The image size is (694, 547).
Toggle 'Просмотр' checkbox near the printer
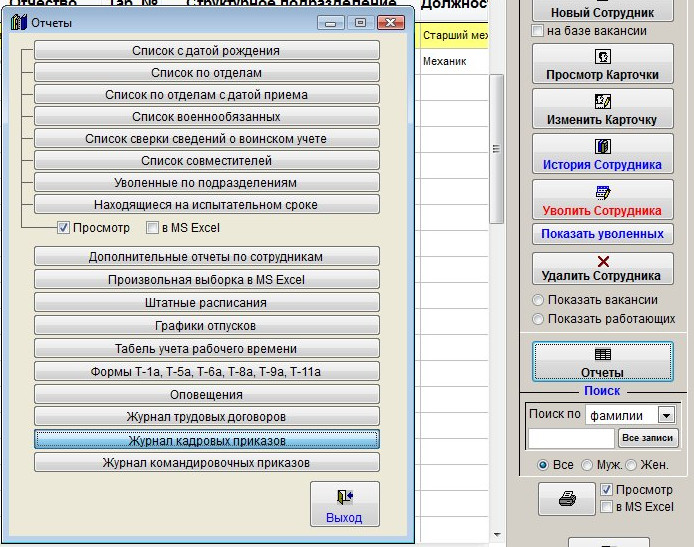606,490
